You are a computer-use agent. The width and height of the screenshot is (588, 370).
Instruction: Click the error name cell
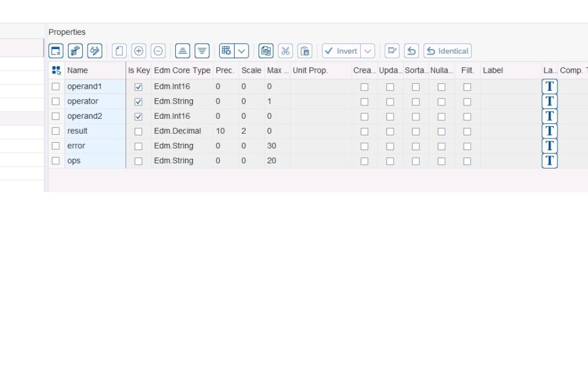click(x=96, y=146)
